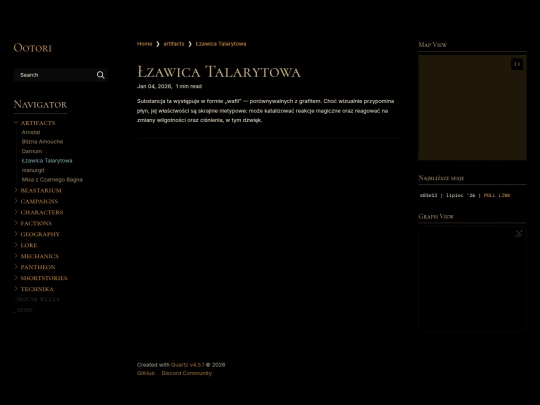Open the manungit page

click(x=33, y=170)
